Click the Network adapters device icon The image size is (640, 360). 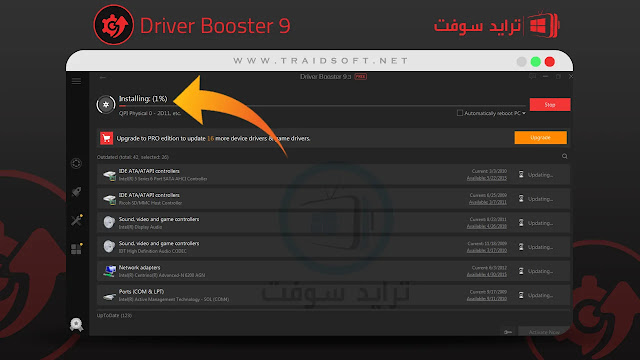(109, 271)
